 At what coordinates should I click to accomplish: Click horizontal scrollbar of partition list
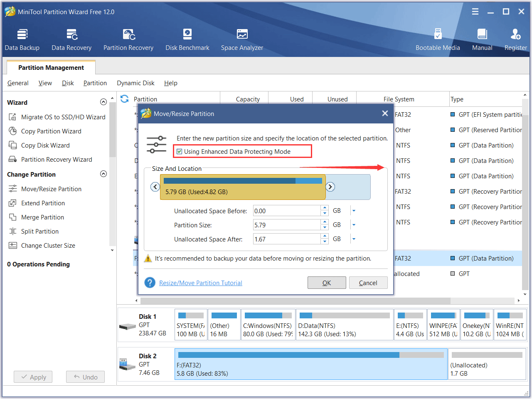(295, 300)
